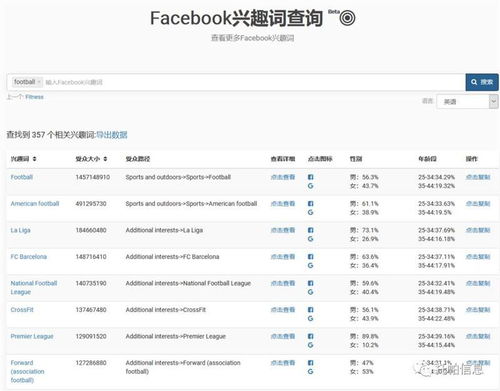Click copy link in La Liga row
500x391 pixels.
point(478,230)
